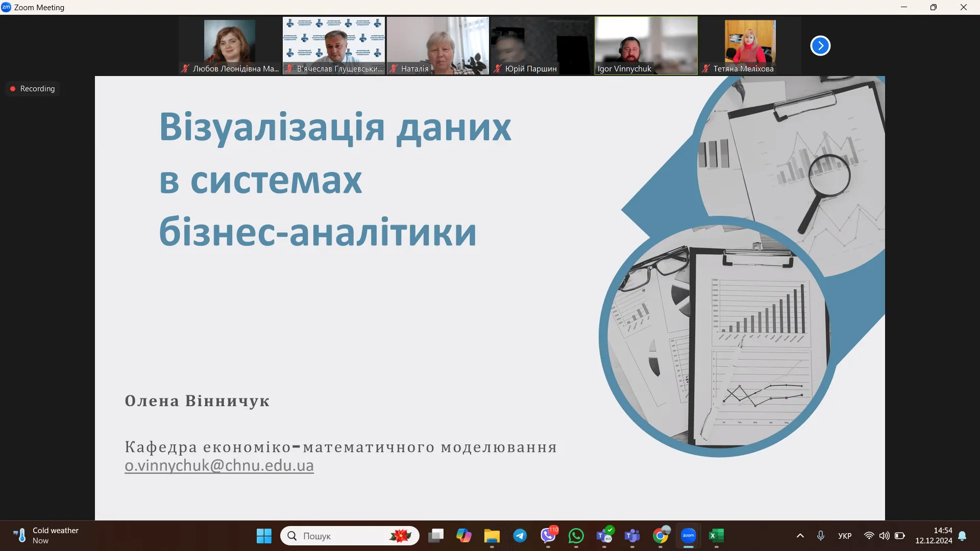Expand hidden system tray icons
980x551 pixels.
point(800,536)
